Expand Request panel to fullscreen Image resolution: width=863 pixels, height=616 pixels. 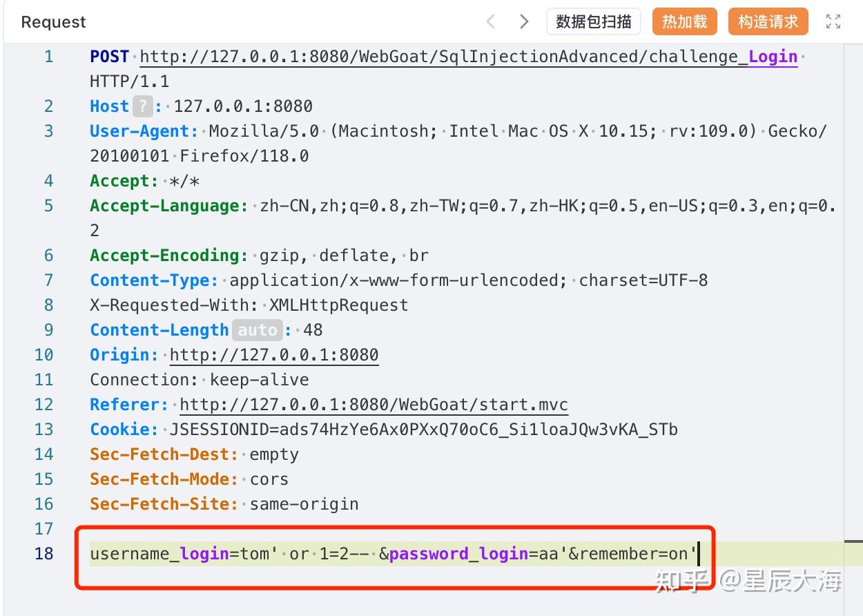[833, 21]
